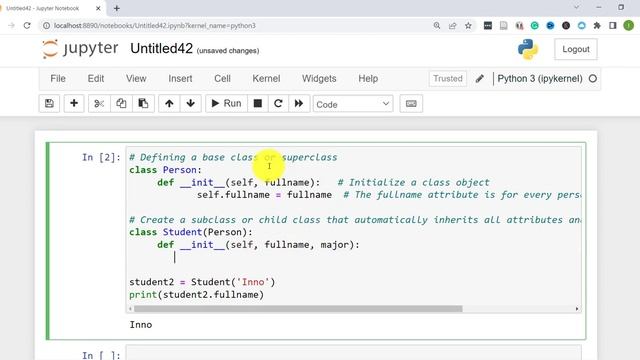This screenshot has width=640, height=360.
Task: Open the Widgets menu
Action: 319,78
